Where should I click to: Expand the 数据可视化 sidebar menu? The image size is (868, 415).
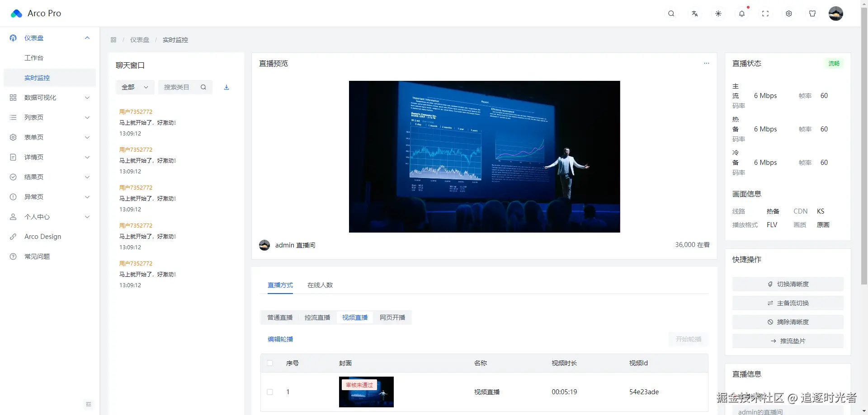tap(50, 98)
